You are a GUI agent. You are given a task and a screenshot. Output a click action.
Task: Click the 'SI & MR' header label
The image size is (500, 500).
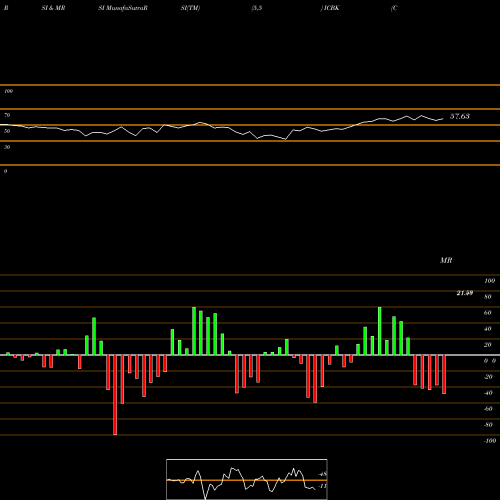(x=53, y=8)
